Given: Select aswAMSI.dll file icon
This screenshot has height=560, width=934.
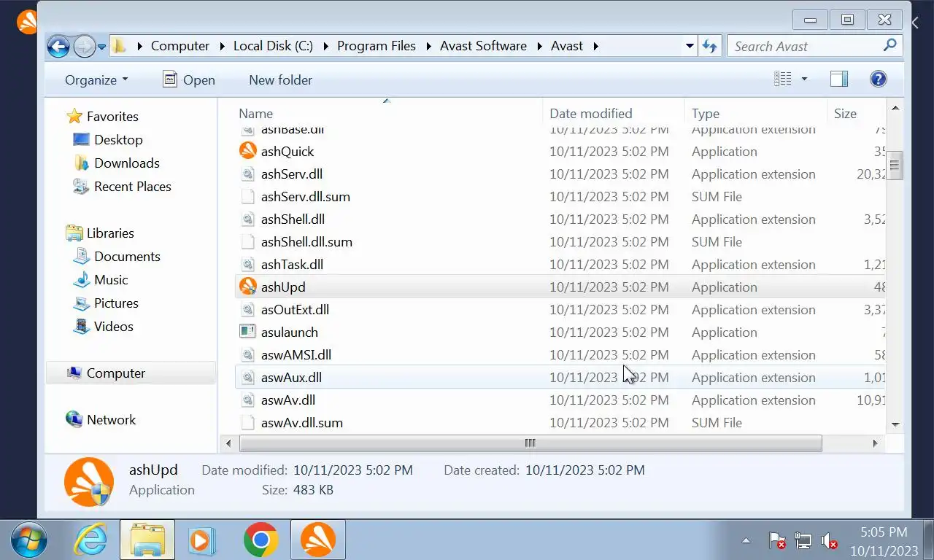Looking at the screenshot, I should [x=248, y=354].
